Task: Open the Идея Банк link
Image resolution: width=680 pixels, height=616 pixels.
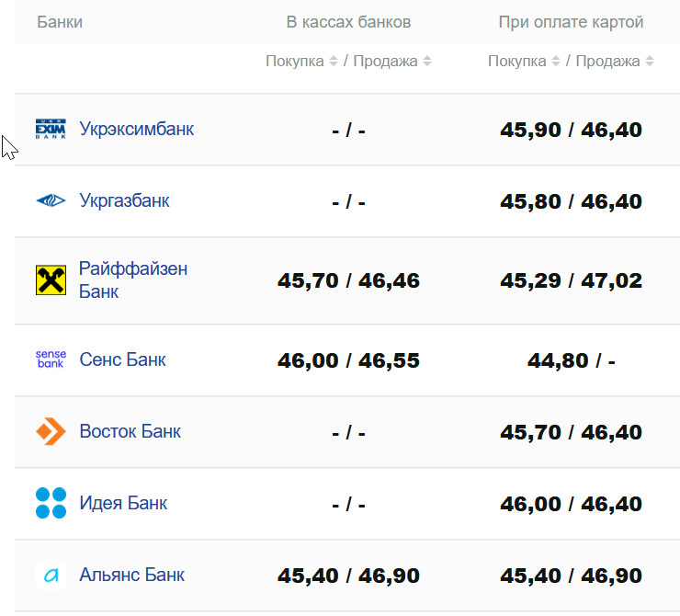Action: pyautogui.click(x=123, y=503)
